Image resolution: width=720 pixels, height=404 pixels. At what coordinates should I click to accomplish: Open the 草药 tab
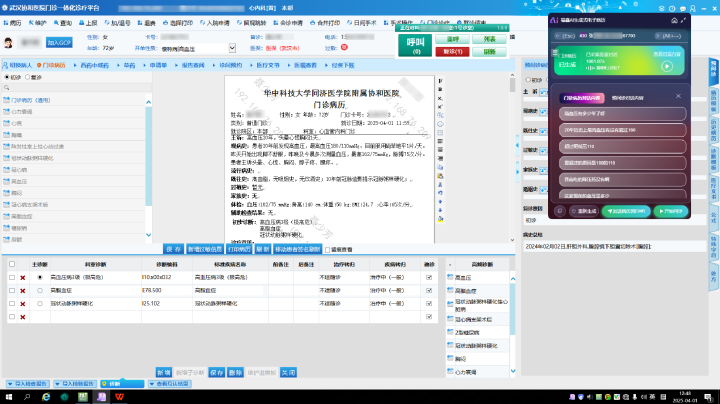click(129, 65)
